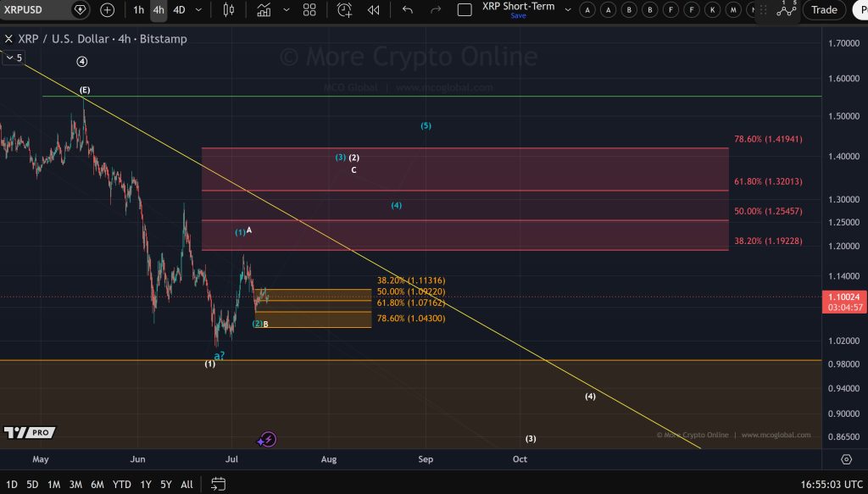Open the layout setup square icon
The width and height of the screenshot is (868, 494).
[x=465, y=10]
